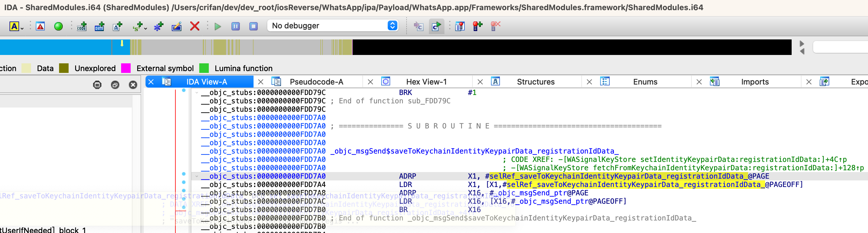Image resolution: width=868 pixels, height=233 pixels.
Task: Click the Lumina function green swatch
Action: tap(204, 68)
